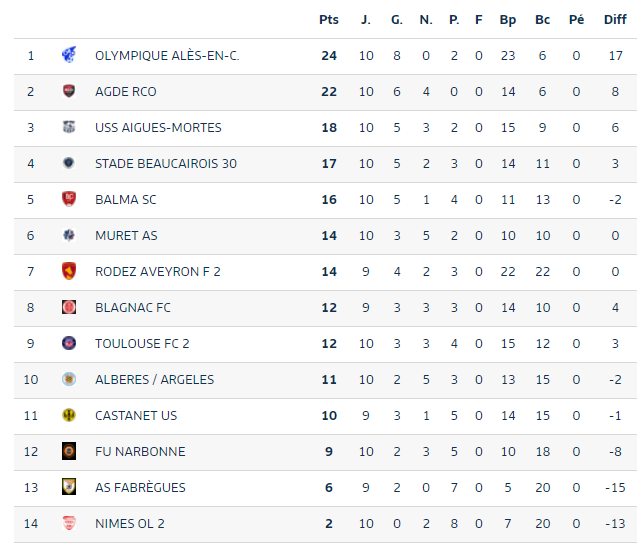
Task: Click the FU Narbonne black logo
Action: [x=69, y=451]
